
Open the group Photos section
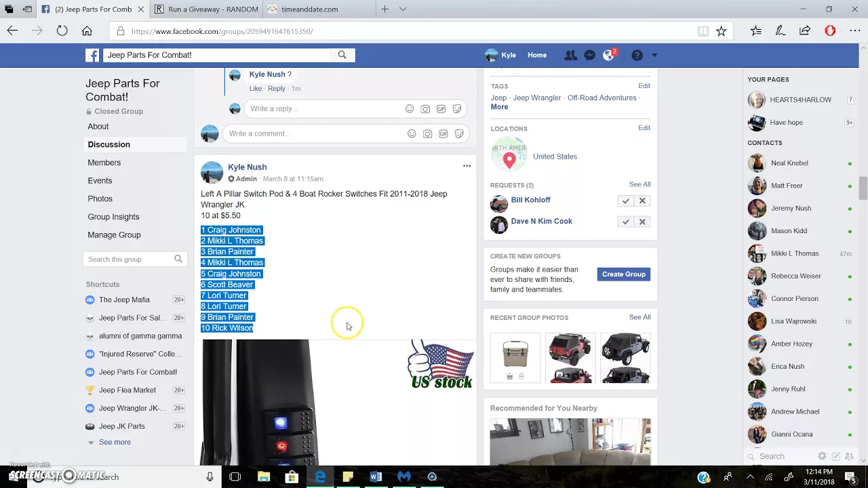[100, 199]
